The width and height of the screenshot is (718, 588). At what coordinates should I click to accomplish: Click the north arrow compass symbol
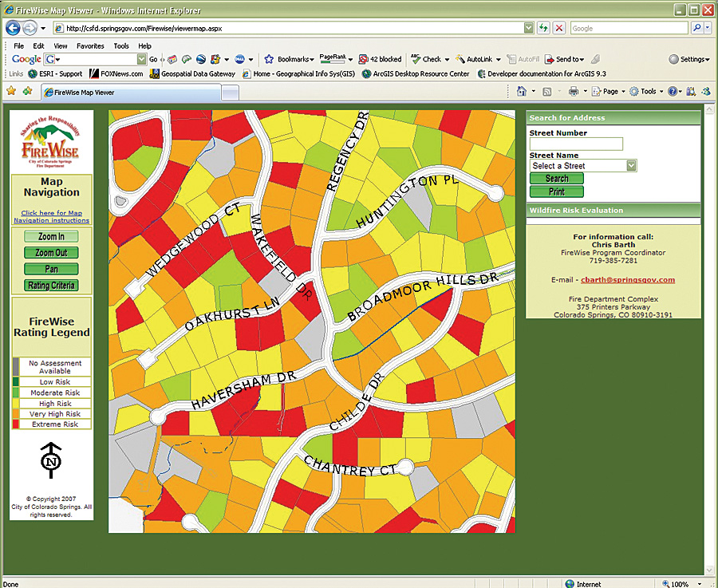(x=51, y=461)
